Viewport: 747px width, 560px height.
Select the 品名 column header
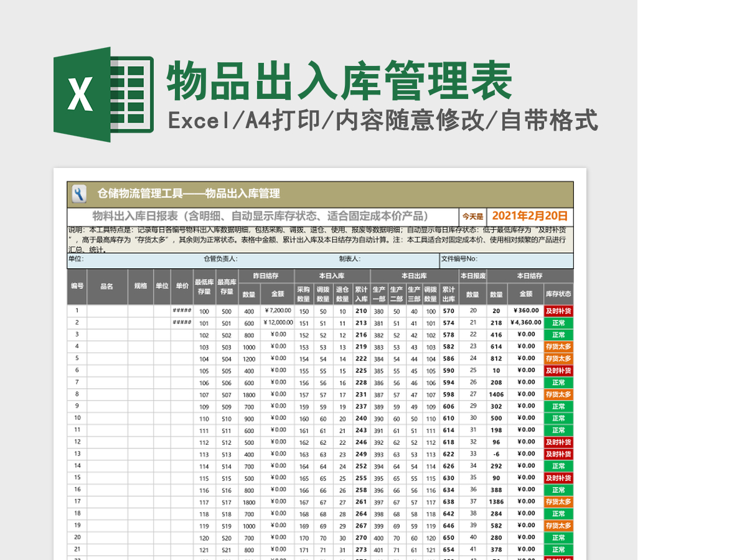click(107, 287)
